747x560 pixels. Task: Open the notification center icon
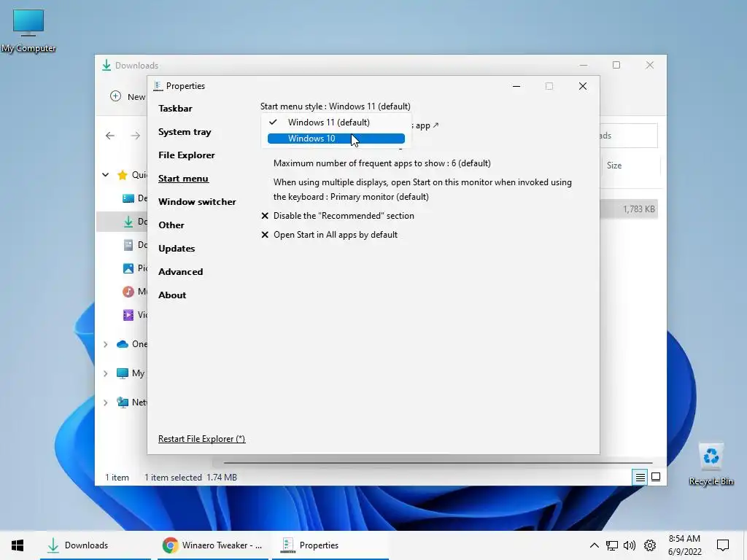coord(723,545)
